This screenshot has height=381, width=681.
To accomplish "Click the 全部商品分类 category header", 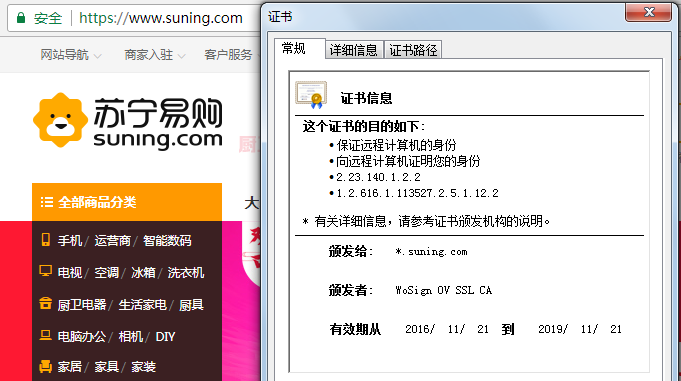I will tap(127, 202).
